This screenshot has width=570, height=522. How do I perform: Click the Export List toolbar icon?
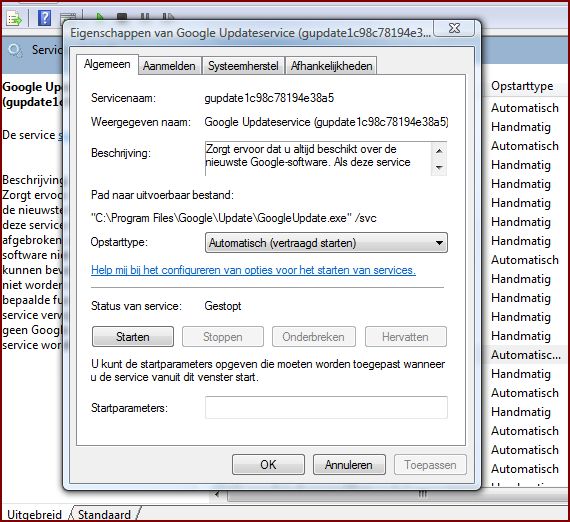[x=14, y=18]
